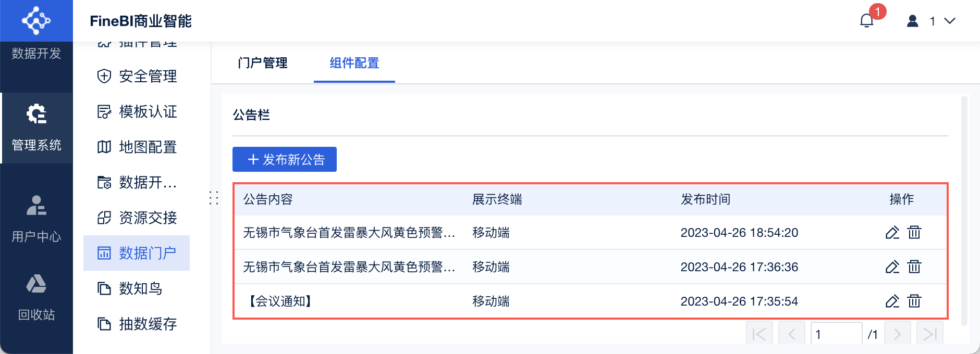
Task: Open the 回收站 recycle bin
Action: click(36, 297)
